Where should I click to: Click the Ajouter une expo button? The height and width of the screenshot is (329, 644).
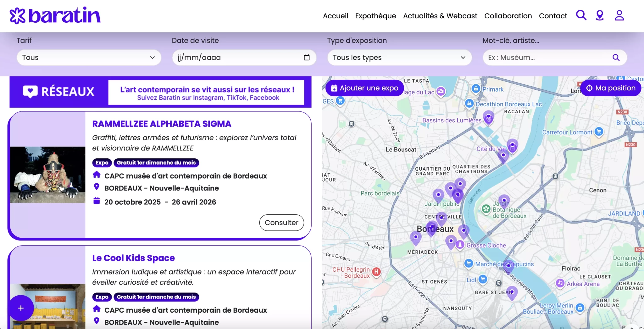coord(365,88)
